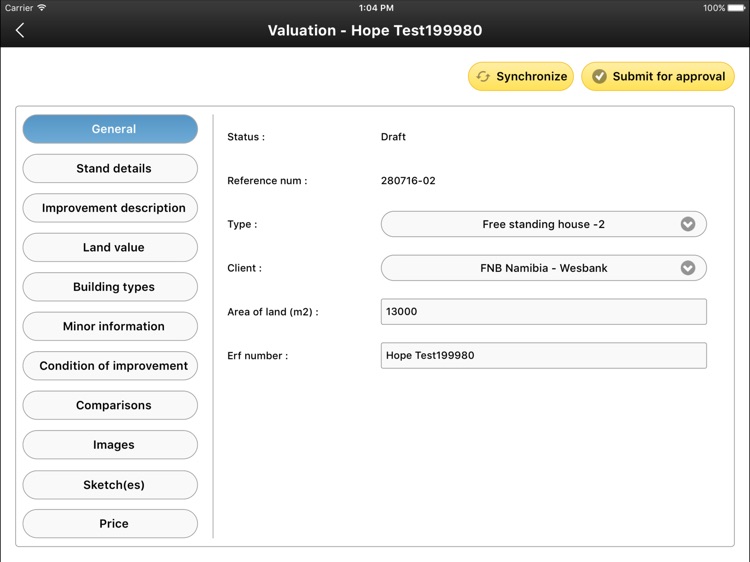This screenshot has width=750, height=562.
Task: Click the Client : label
Action: pyautogui.click(x=244, y=268)
